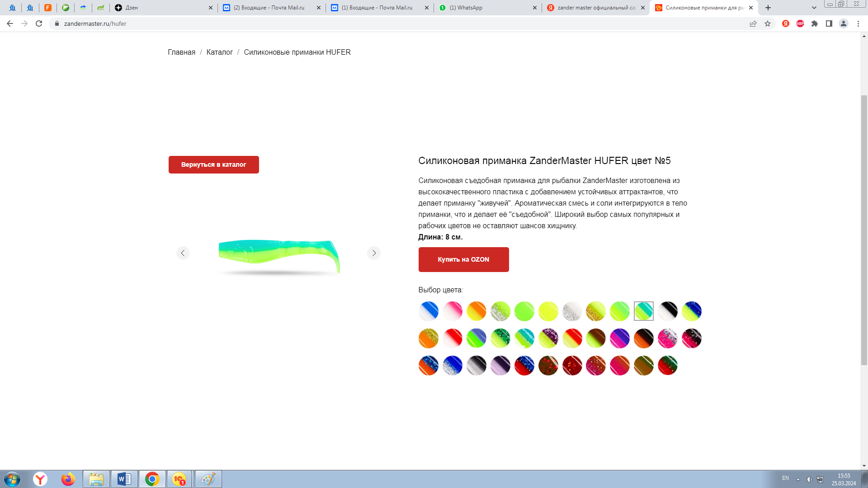Click Купить на OZON button

pyautogui.click(x=463, y=259)
